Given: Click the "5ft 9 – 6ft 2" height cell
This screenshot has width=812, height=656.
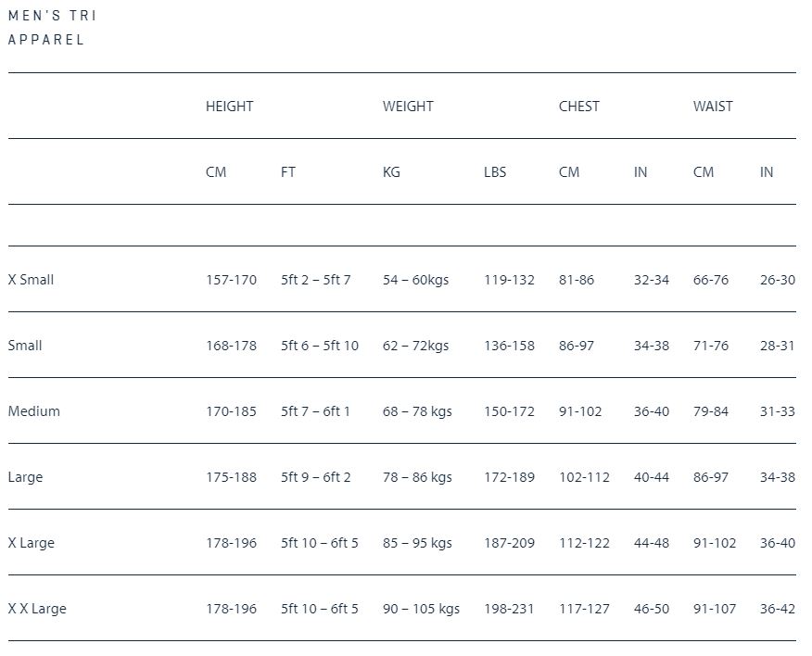Looking at the screenshot, I should (x=316, y=477).
